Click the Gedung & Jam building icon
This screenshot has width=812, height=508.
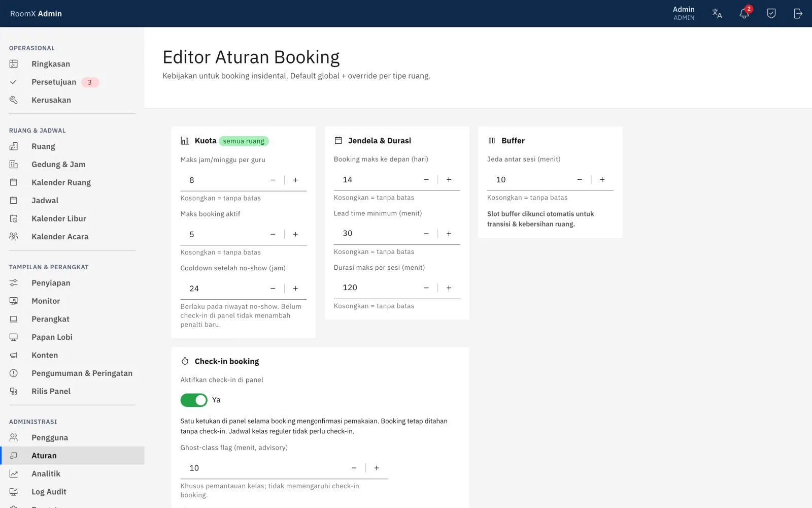[14, 165]
